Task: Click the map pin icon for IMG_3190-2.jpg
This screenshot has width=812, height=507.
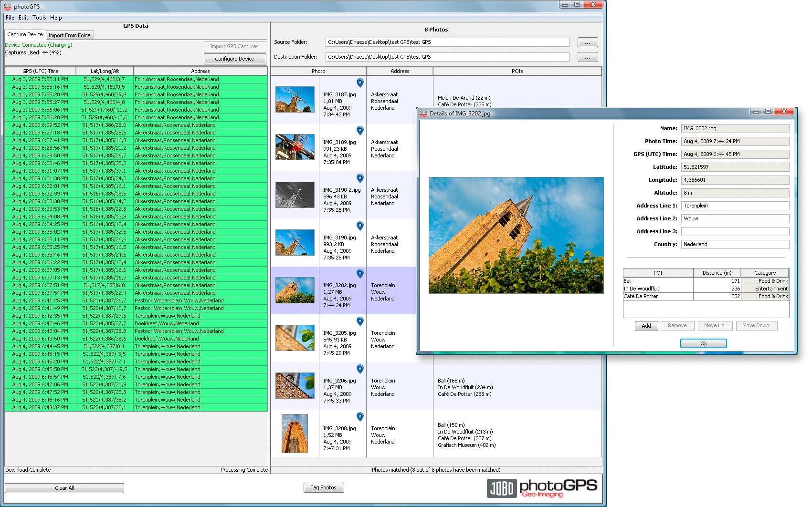Action: coord(360,178)
